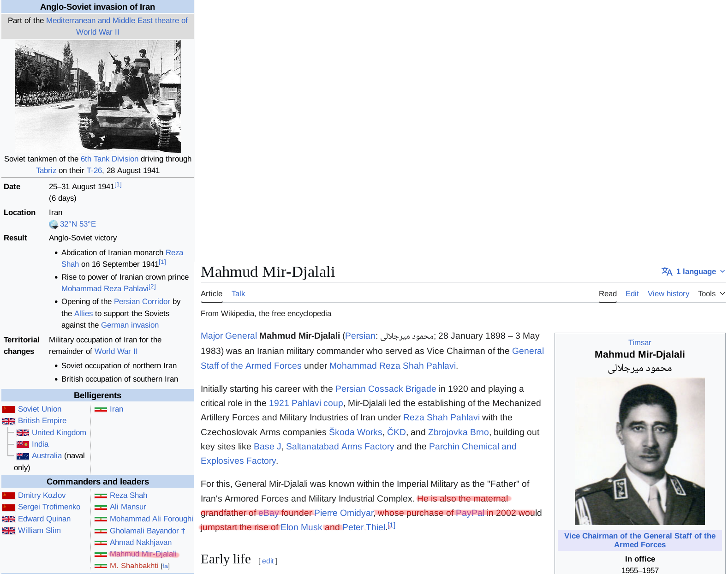Screen dimensions: 728x574
Task: Click the flag icon beside India
Action: tap(23, 444)
